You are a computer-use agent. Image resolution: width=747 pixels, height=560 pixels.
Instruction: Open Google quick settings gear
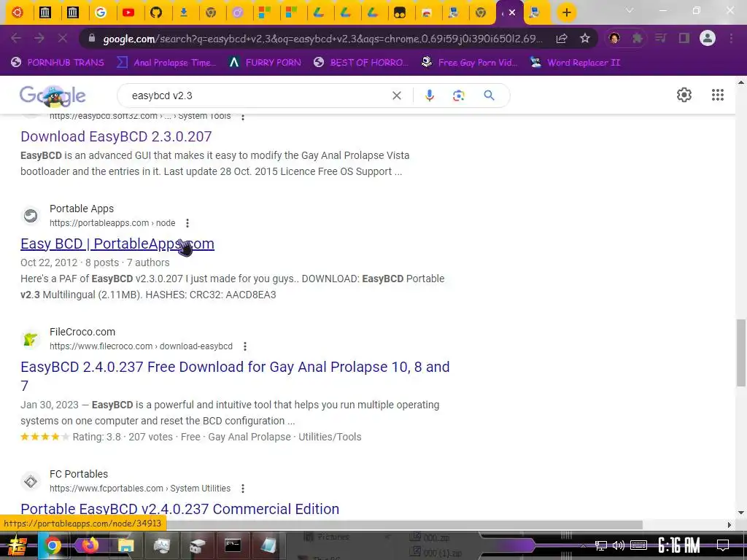coord(684,95)
